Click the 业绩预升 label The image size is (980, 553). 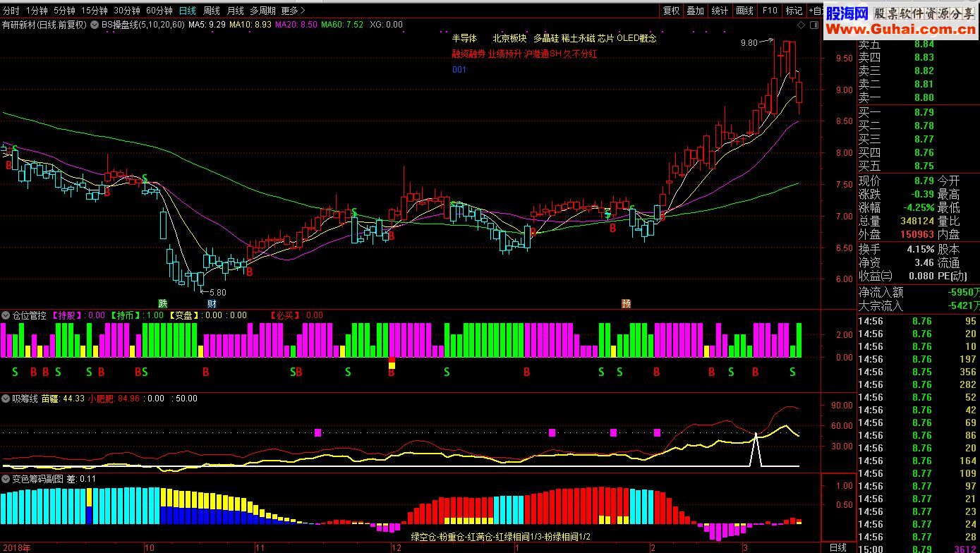[505, 54]
